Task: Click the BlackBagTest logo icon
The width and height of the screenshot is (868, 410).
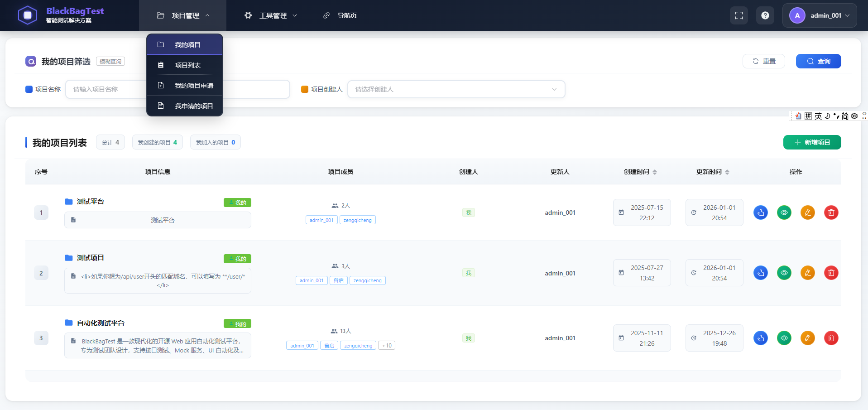Action: click(x=28, y=14)
